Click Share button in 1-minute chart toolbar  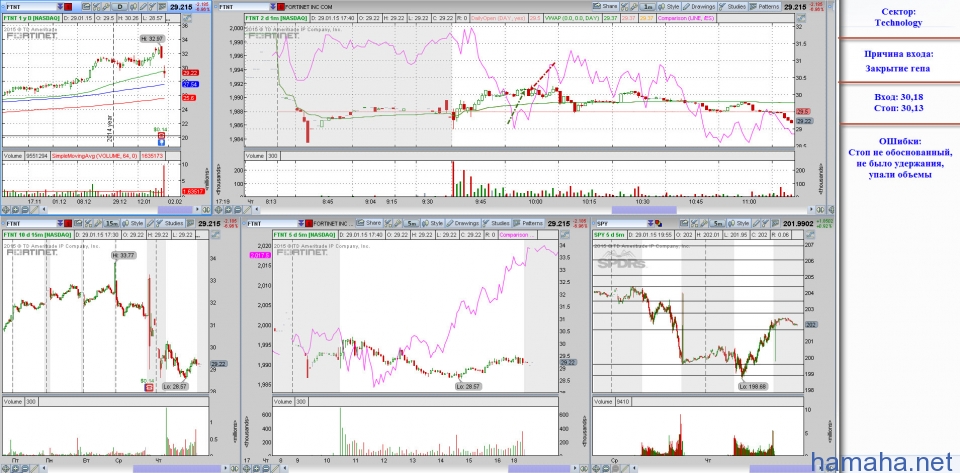606,6
